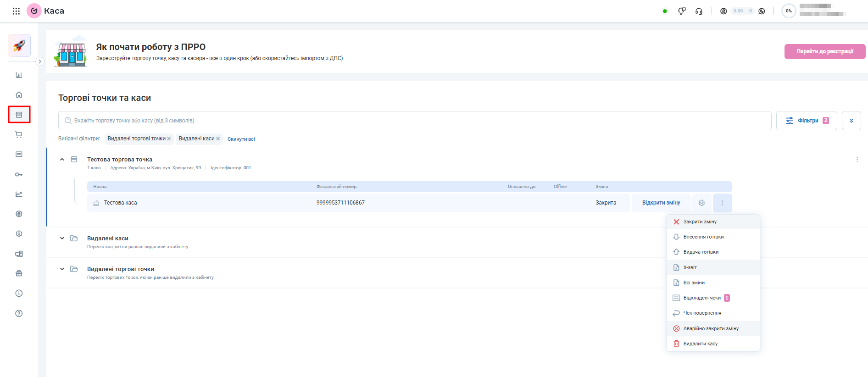Click the Відкрити зміну button
The height and width of the screenshot is (377, 868).
pos(661,203)
